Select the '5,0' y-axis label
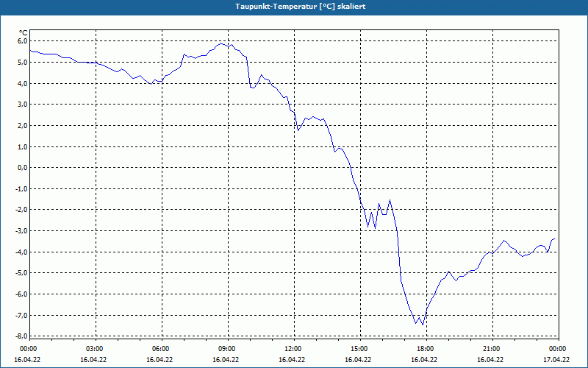Viewport: 588px width, 368px height. 23,63
